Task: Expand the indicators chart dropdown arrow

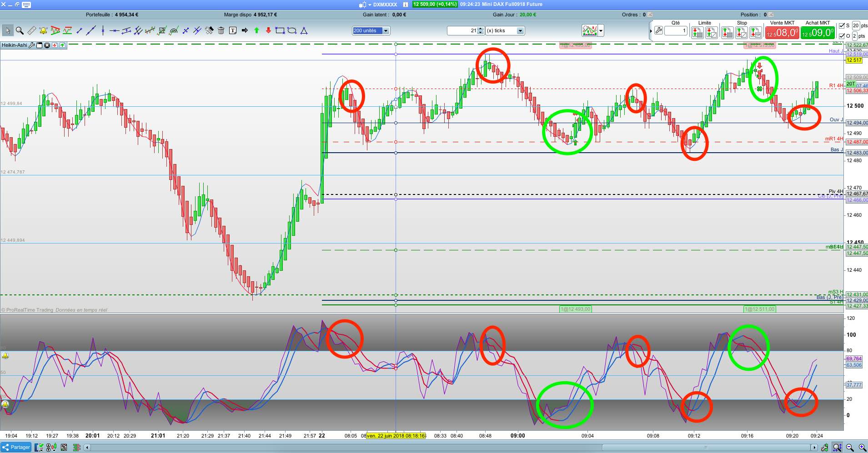Action: coord(601,31)
